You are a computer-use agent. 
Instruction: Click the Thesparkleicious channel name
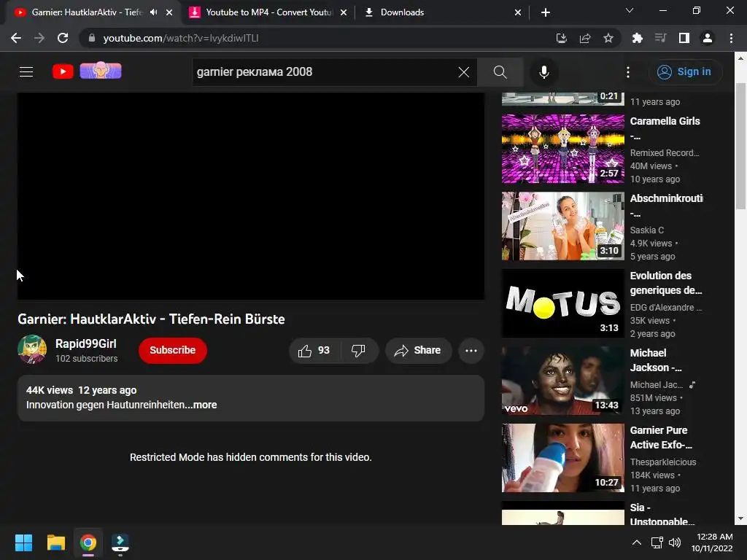pyautogui.click(x=662, y=462)
